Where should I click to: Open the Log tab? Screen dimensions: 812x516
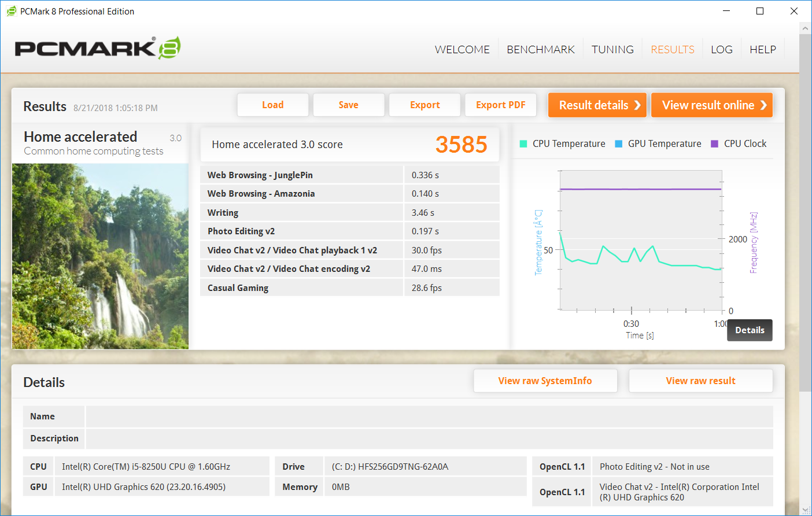point(722,50)
